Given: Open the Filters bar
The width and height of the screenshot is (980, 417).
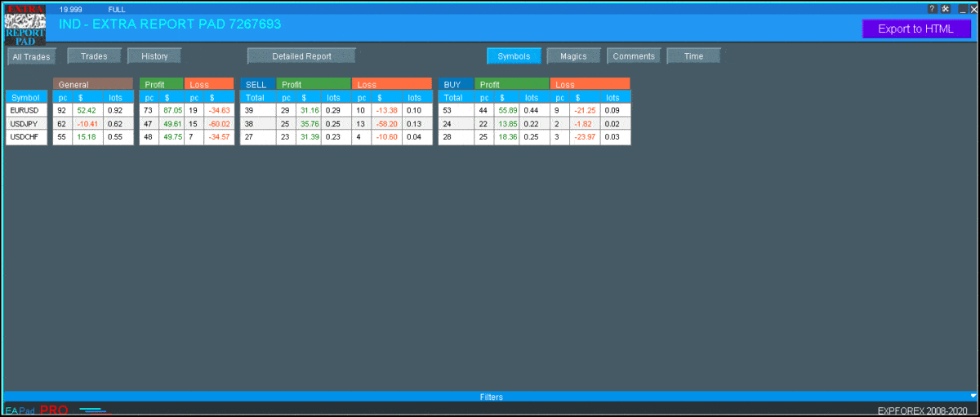Looking at the screenshot, I should click(x=490, y=397).
